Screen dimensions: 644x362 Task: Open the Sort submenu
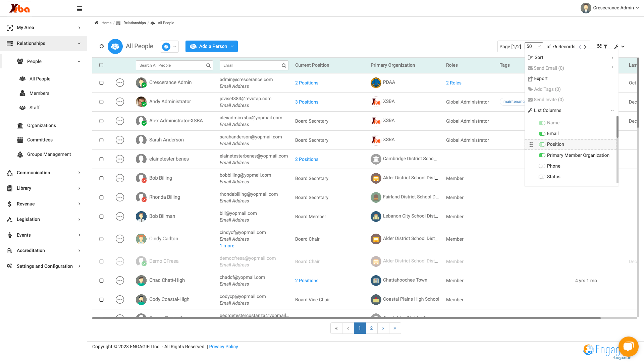[571, 57]
